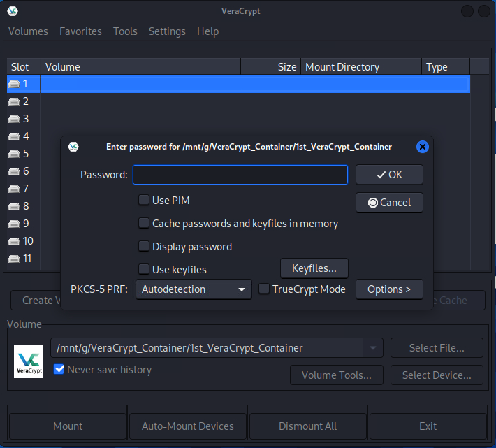The height and width of the screenshot is (448, 496).
Task: Click Slot column header
Action: [24, 67]
